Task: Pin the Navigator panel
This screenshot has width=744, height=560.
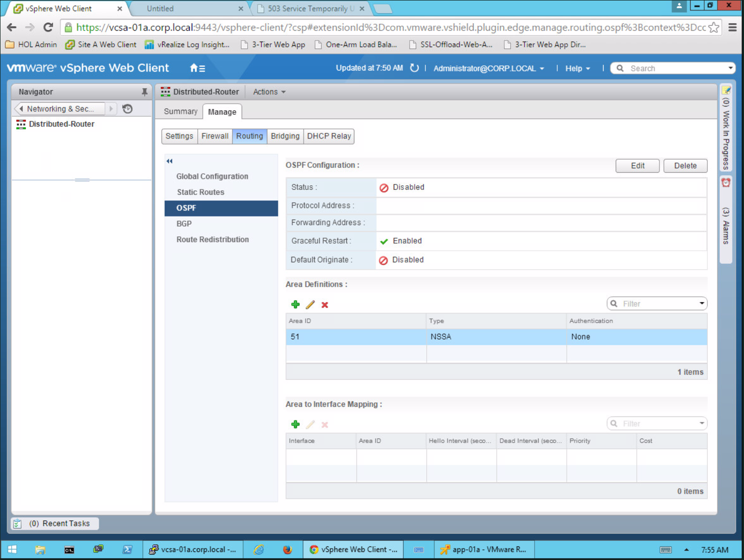Action: pos(144,92)
